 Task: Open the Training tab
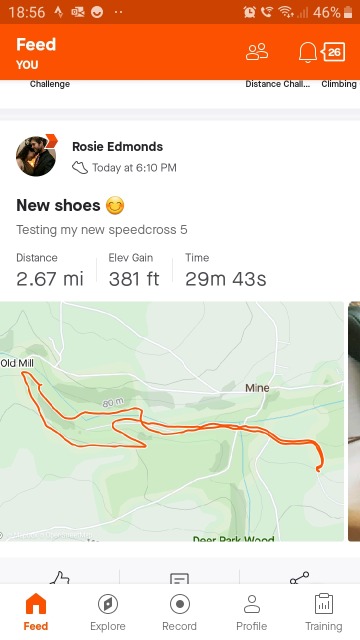[x=324, y=612]
